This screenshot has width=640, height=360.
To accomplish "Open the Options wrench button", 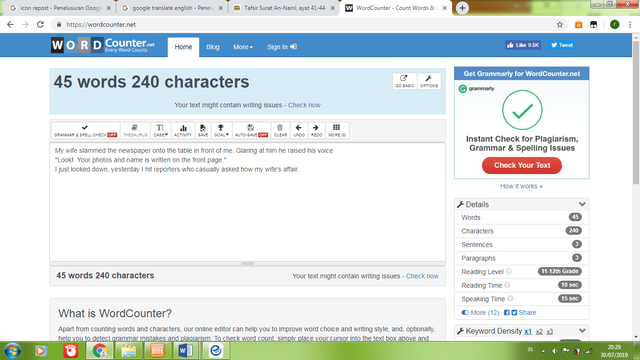I will [429, 81].
